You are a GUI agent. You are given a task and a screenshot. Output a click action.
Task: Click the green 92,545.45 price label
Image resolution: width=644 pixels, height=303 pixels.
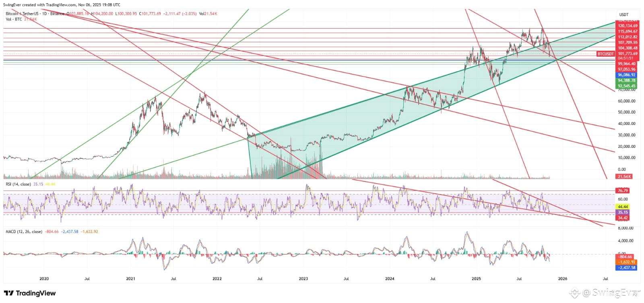click(x=627, y=86)
